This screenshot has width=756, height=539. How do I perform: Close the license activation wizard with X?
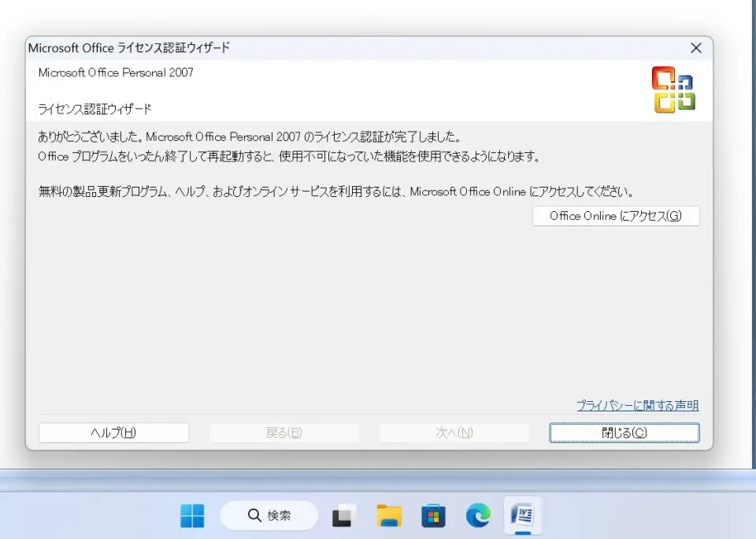coord(696,48)
